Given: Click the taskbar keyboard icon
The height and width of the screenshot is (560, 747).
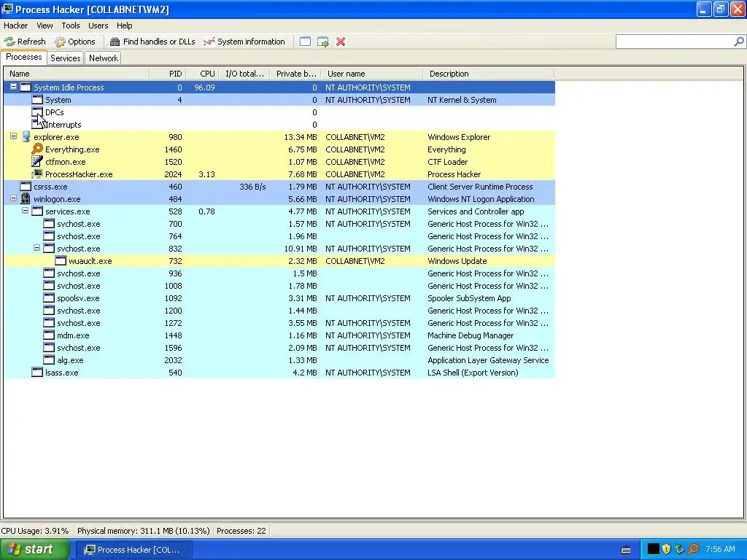Looking at the screenshot, I should point(626,550).
